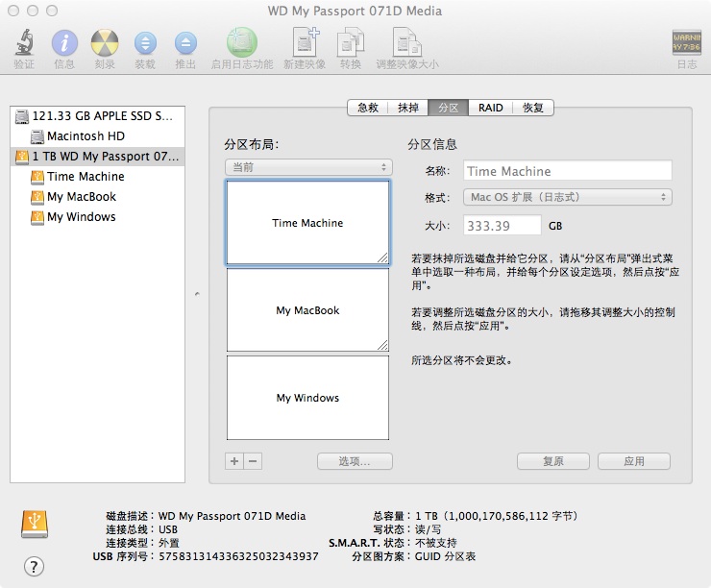The height and width of the screenshot is (588, 711).
Task: Open the 格式 format dropdown
Action: click(x=567, y=197)
